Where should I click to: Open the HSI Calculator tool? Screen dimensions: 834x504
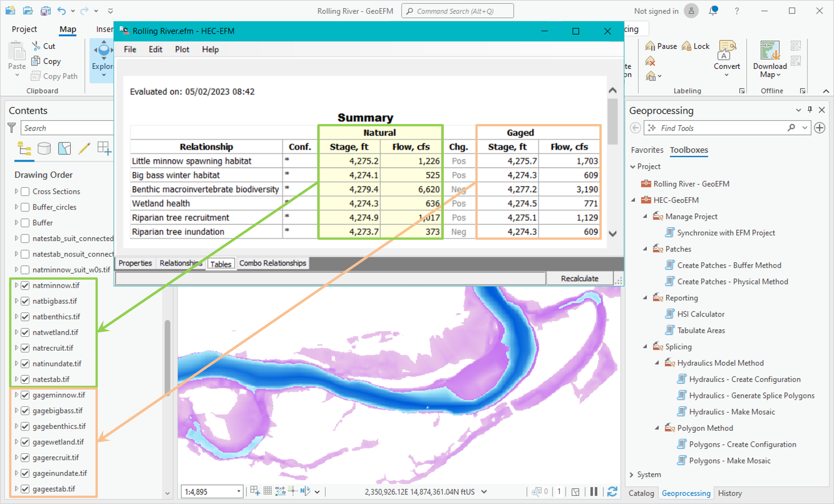coord(701,314)
